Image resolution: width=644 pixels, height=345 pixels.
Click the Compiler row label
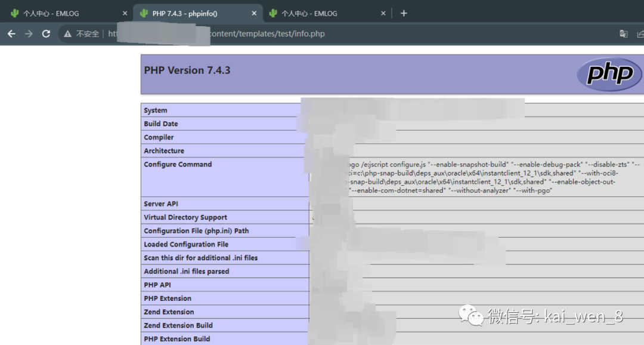tap(159, 137)
